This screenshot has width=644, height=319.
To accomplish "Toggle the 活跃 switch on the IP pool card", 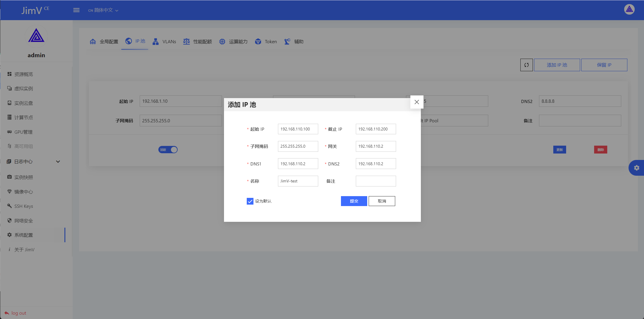I will coord(168,150).
